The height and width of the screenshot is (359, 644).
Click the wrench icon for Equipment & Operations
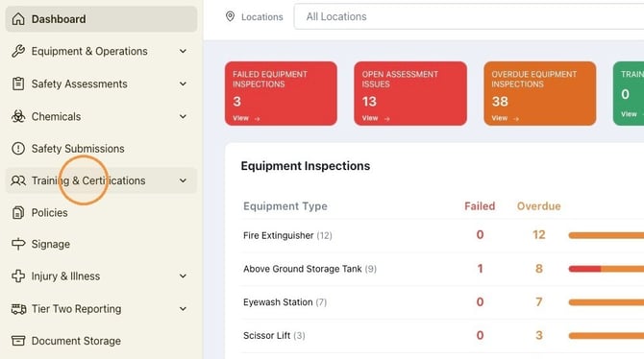pos(18,51)
